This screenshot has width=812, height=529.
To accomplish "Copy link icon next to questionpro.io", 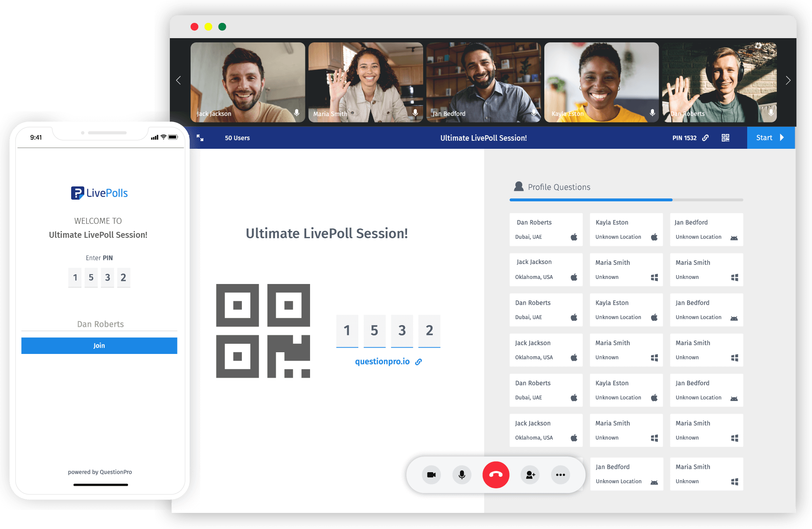I will coord(418,362).
